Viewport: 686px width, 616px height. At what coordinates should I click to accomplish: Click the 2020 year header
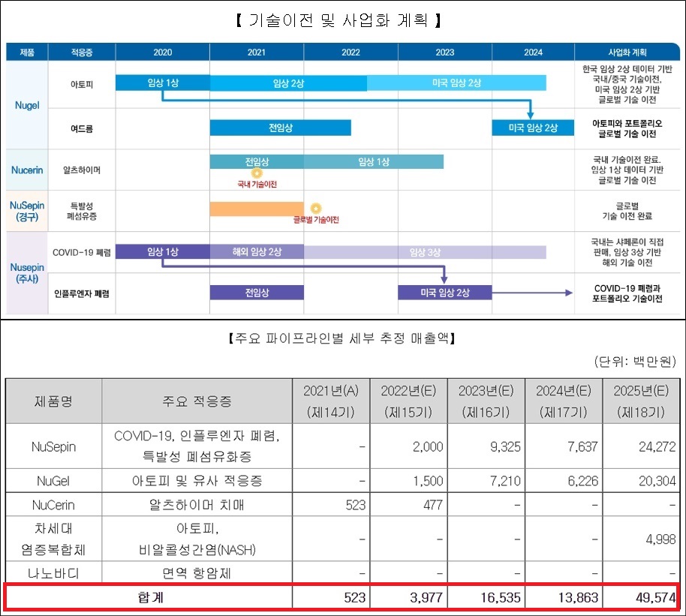(162, 52)
